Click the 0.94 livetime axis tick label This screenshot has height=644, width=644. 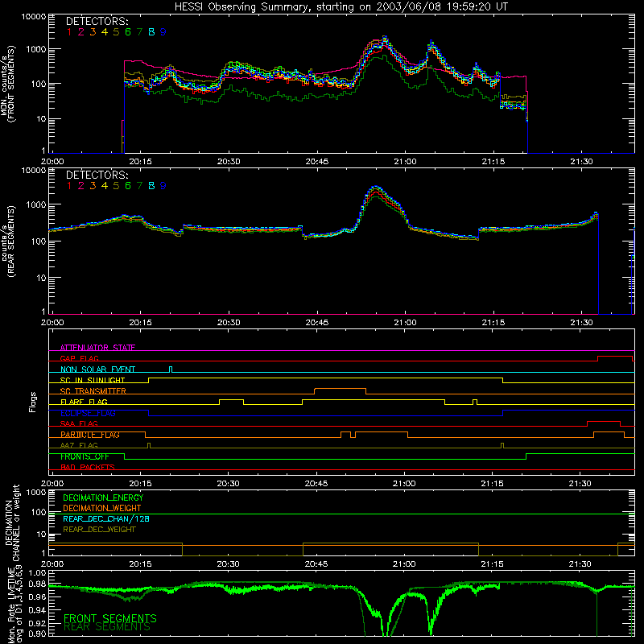[38, 610]
